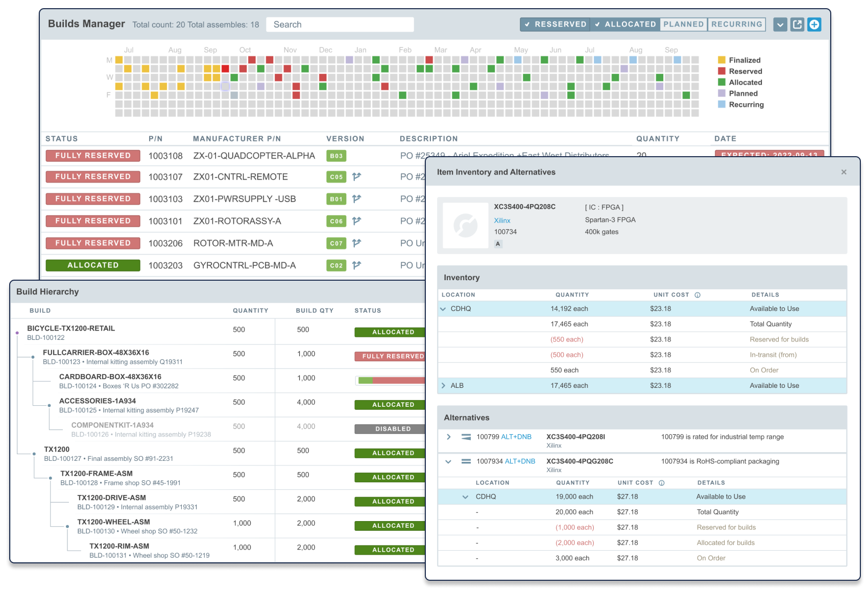This screenshot has height=592, width=868.
Task: Expand the ALB inventory location row
Action: (x=443, y=386)
